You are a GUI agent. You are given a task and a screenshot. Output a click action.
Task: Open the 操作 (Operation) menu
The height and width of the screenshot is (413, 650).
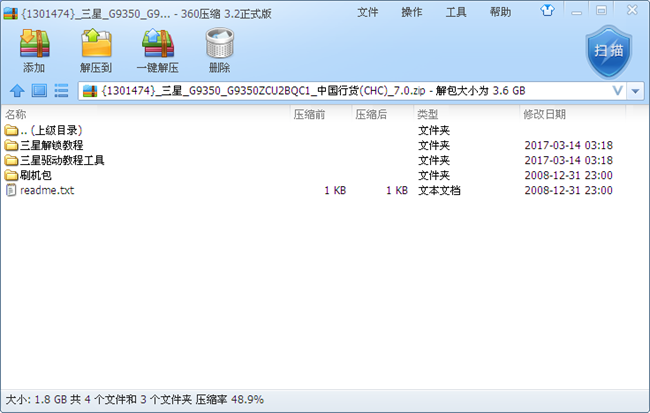[411, 12]
